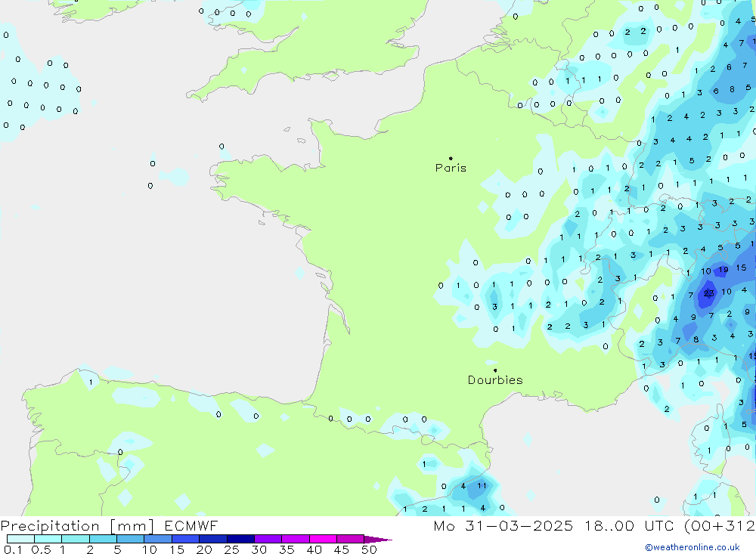The height and width of the screenshot is (554, 756).
Task: Pick the 1–2 mm legend swatch
Action: coord(75,539)
